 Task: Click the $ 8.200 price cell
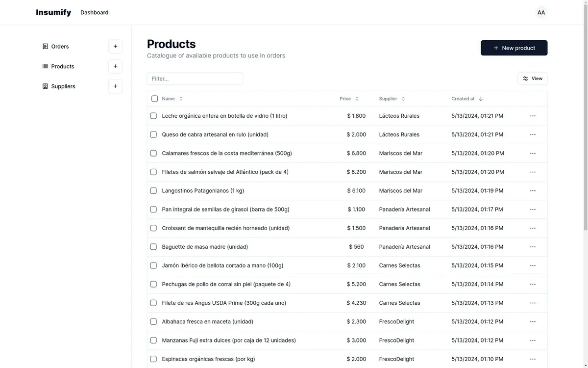point(356,172)
